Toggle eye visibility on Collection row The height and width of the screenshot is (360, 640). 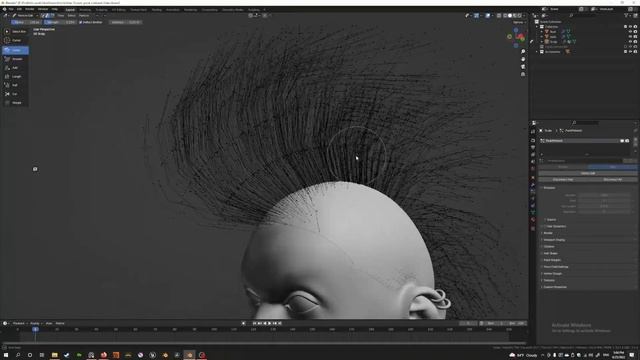[x=630, y=27]
